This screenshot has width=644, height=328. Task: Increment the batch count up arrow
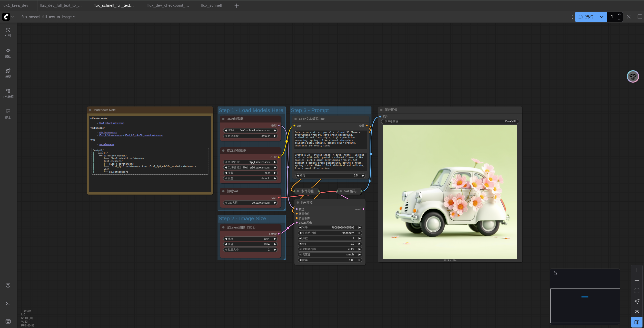point(619,14)
